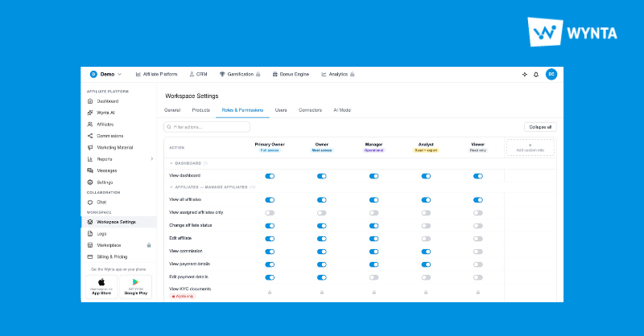Viewport: 644px width, 336px height.
Task: Click the sparkle AI icon in top bar
Action: [525, 74]
